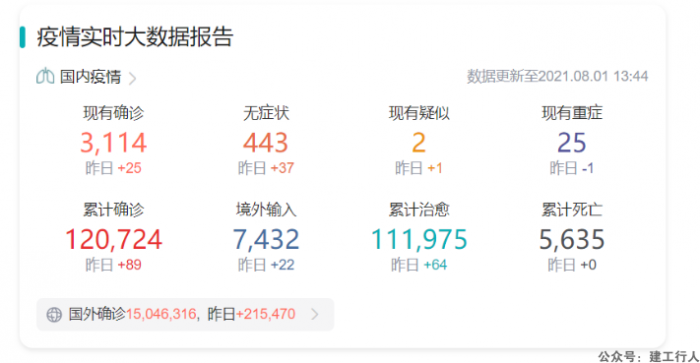Viewport: 700px width, 363px height.
Task: Select the 现有确诊 3,114 figure
Action: (x=113, y=143)
